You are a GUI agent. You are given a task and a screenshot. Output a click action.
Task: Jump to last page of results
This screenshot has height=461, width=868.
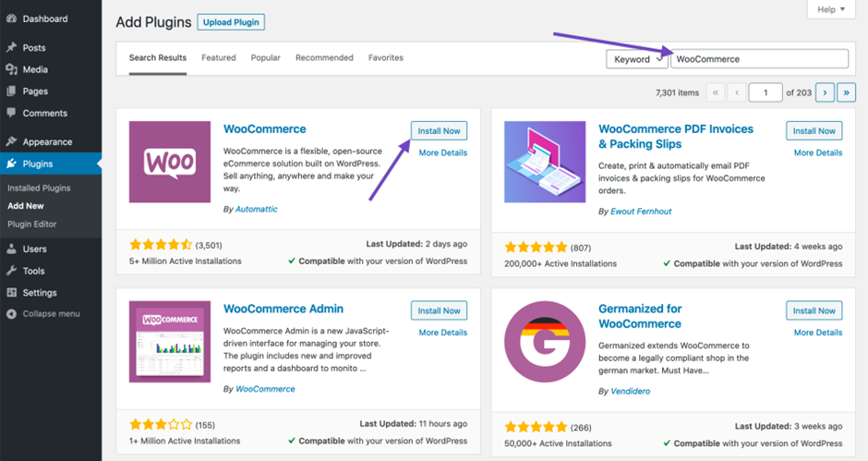[x=847, y=92]
